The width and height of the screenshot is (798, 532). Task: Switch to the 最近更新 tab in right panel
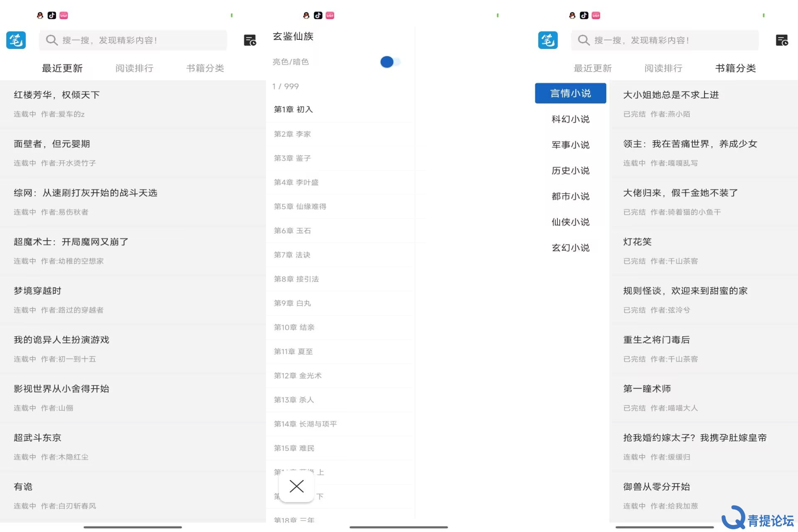click(593, 68)
